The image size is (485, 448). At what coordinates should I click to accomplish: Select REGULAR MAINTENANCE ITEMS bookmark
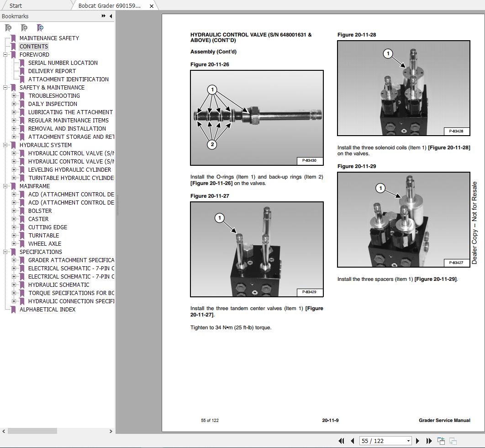(69, 121)
